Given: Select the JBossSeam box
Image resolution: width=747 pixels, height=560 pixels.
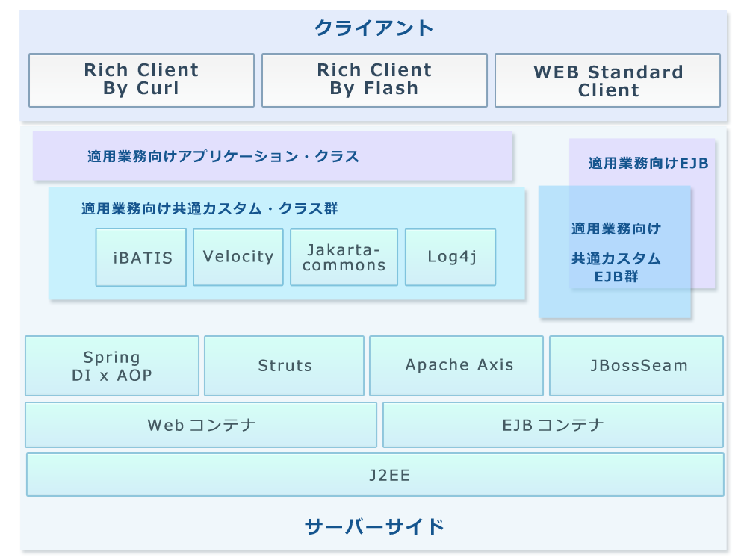Looking at the screenshot, I should pyautogui.click(x=636, y=366).
